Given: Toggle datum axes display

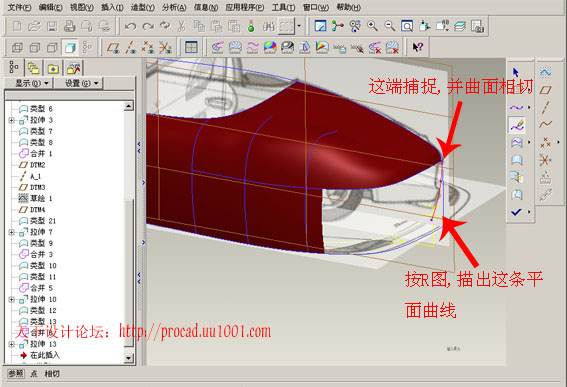Looking at the screenshot, I should click(131, 47).
